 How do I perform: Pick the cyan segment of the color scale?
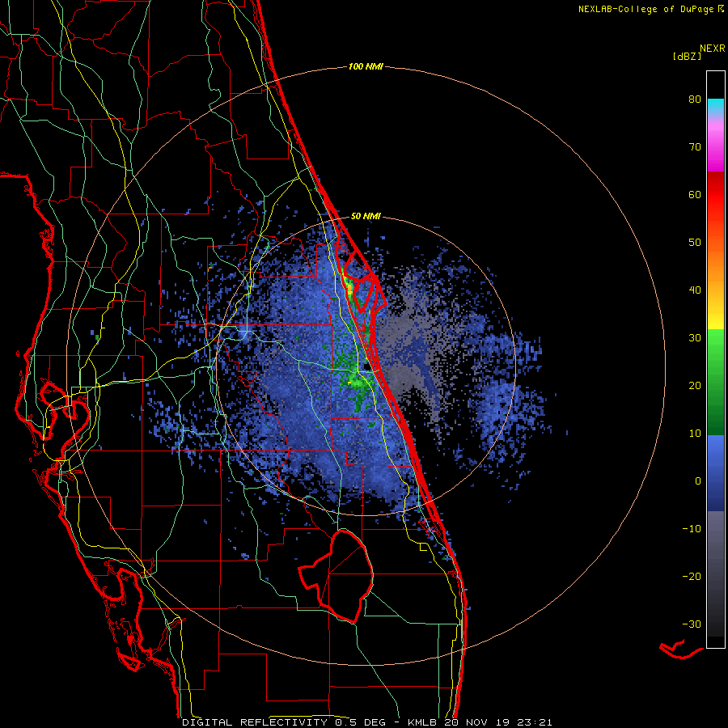[x=716, y=106]
